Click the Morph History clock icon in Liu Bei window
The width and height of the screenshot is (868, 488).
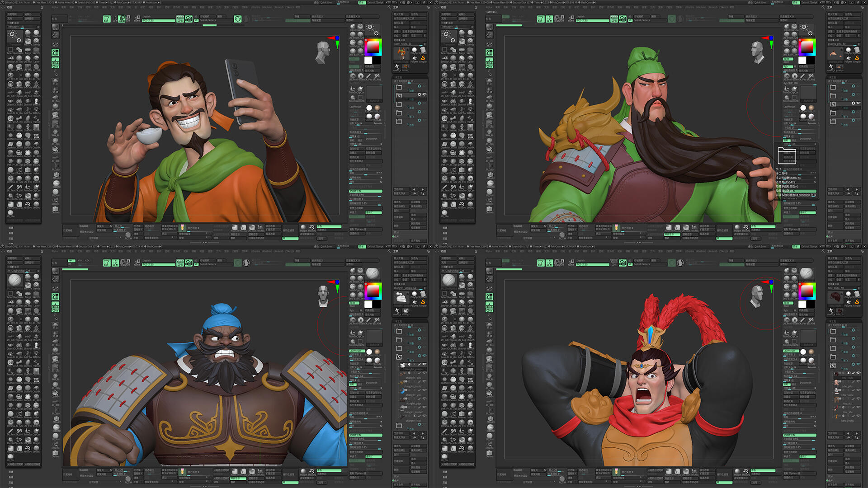point(311,227)
